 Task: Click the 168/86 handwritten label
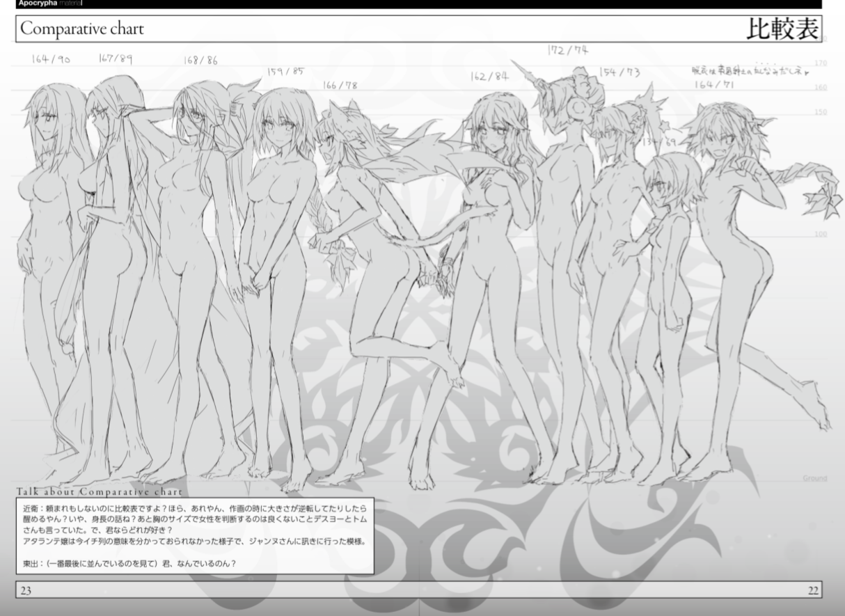[200, 61]
